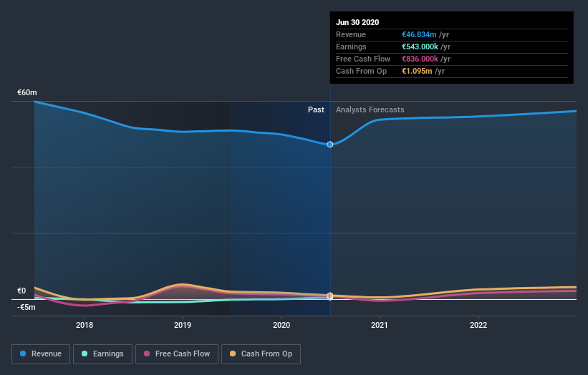Image resolution: width=588 pixels, height=375 pixels.
Task: Click the -€5m y-axis label
Action: pyautogui.click(x=26, y=307)
